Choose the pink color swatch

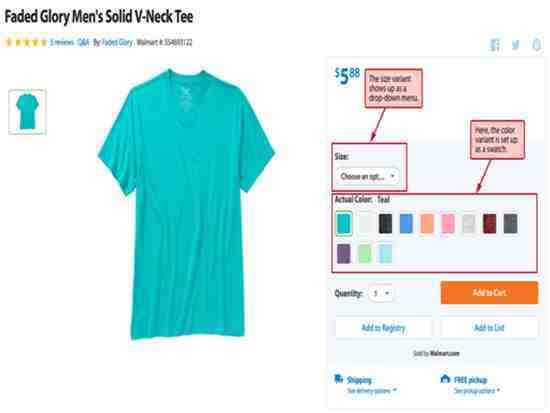(448, 224)
